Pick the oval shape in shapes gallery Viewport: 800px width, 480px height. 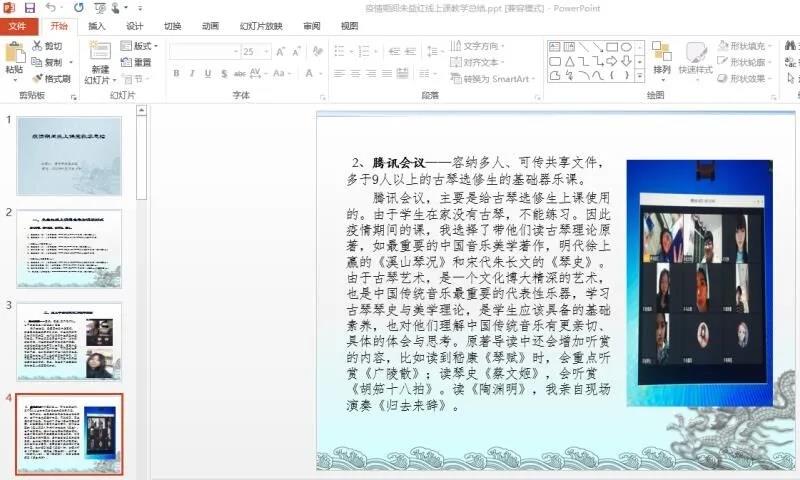[626, 46]
